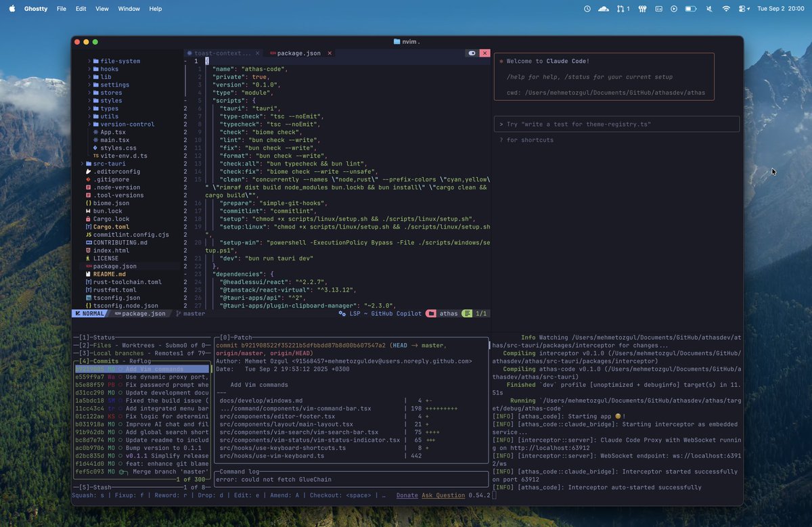Click the muted sound icon

click(x=709, y=9)
